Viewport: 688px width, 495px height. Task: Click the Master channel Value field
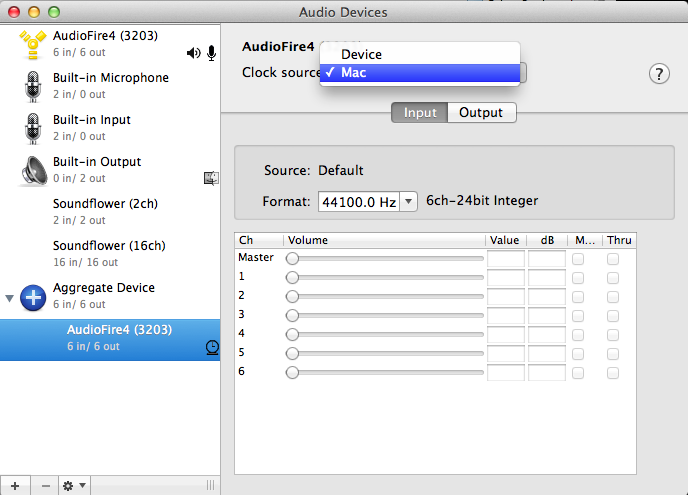coord(506,259)
